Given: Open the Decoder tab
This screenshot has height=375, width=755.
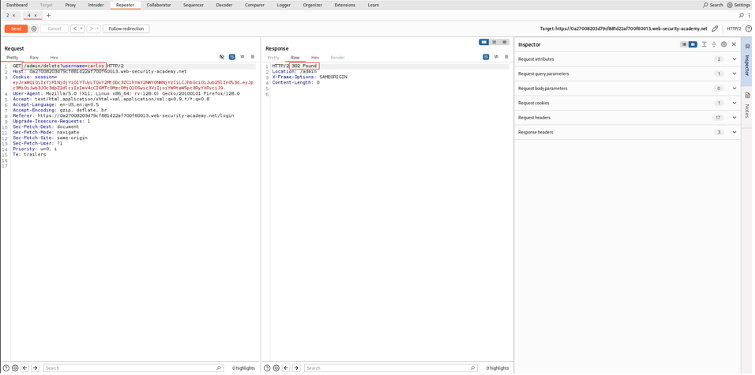Looking at the screenshot, I should tap(224, 5).
